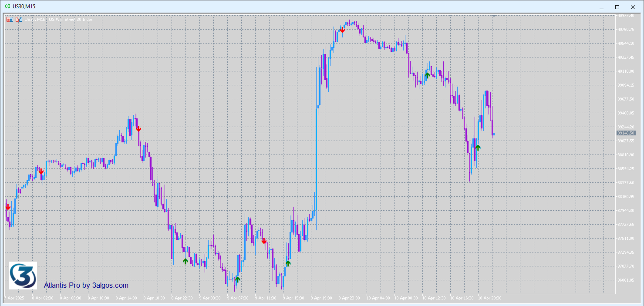Click the gray chart shift triangle marker
This screenshot has height=306, width=644.
pyautogui.click(x=494, y=16)
